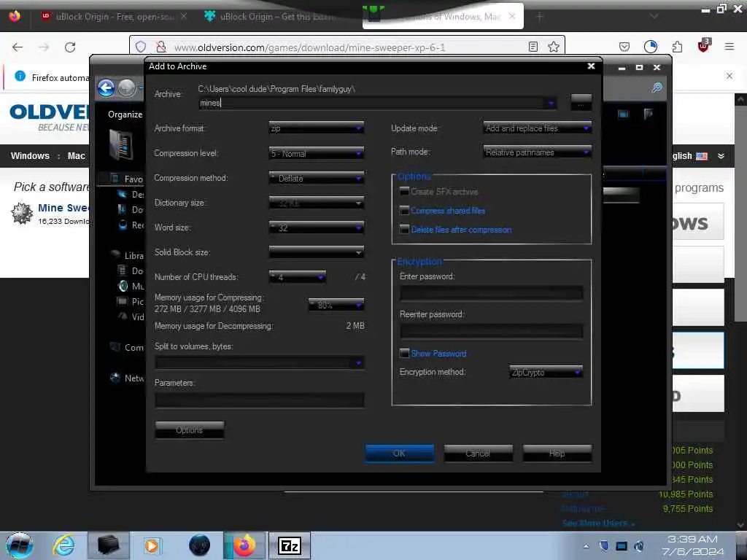
Task: Focus the Reenter password field
Action: point(491,331)
